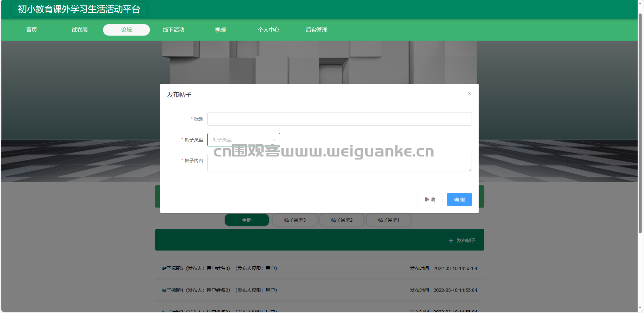Image resolution: width=644 pixels, height=313 pixels.
Task: Open the post titled 帖子标题5
Action: [220, 268]
